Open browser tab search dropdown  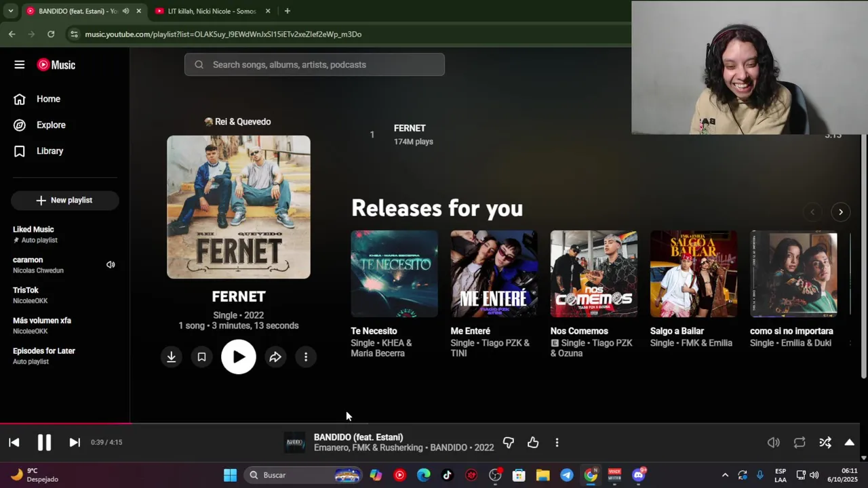(x=10, y=11)
